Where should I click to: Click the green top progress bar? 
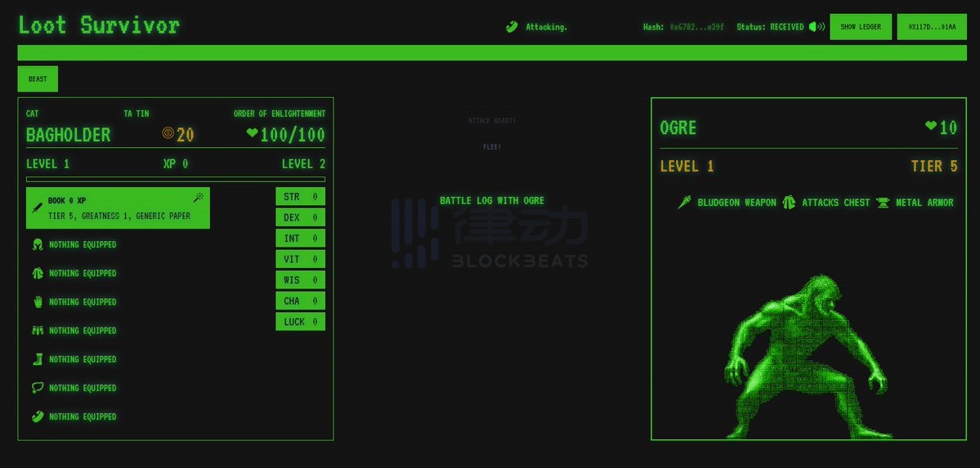[492, 52]
